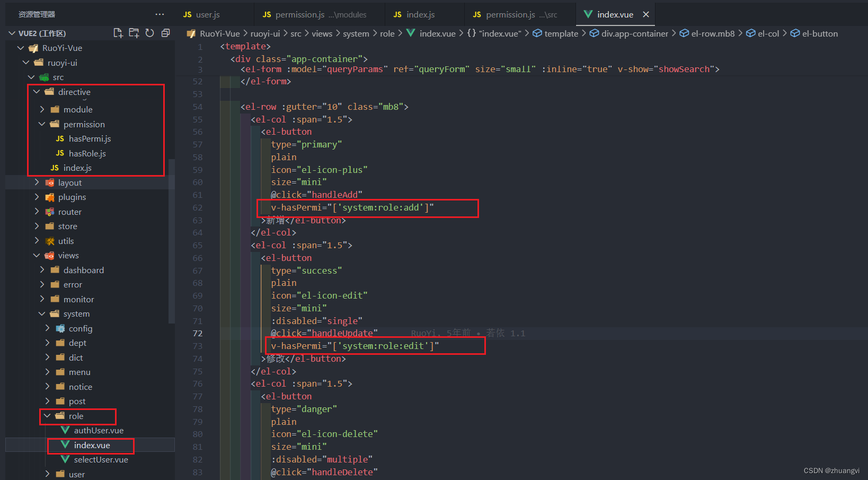Image resolution: width=868 pixels, height=480 pixels.
Task: Click the router folder icon
Action: (x=49, y=212)
